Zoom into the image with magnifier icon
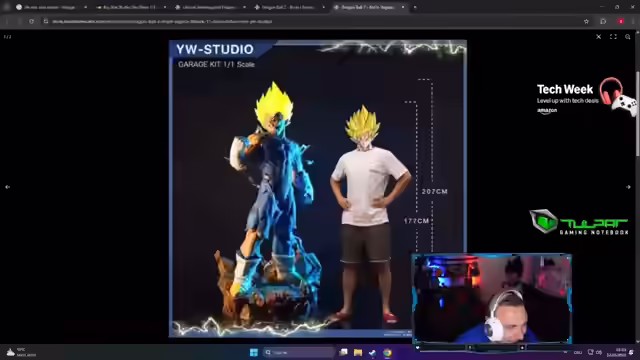 pos(628,37)
